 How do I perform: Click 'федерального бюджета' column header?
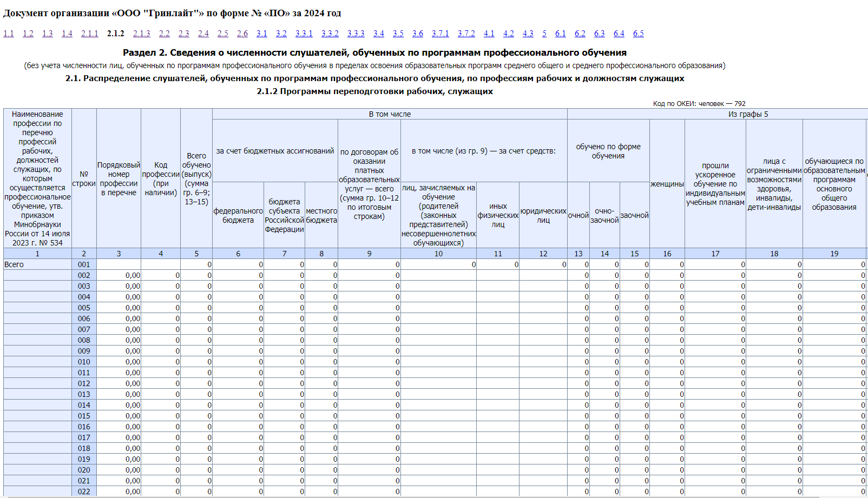click(238, 215)
